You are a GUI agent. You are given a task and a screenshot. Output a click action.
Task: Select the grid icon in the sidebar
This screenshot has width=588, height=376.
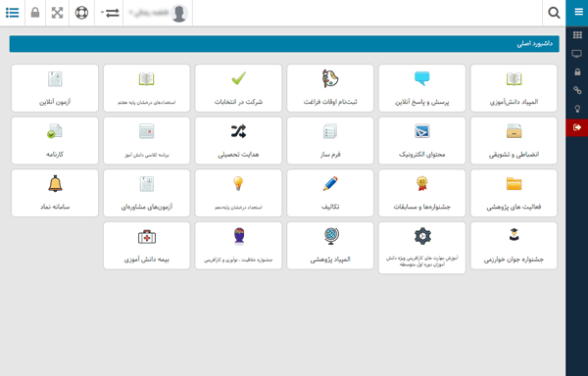point(577,35)
